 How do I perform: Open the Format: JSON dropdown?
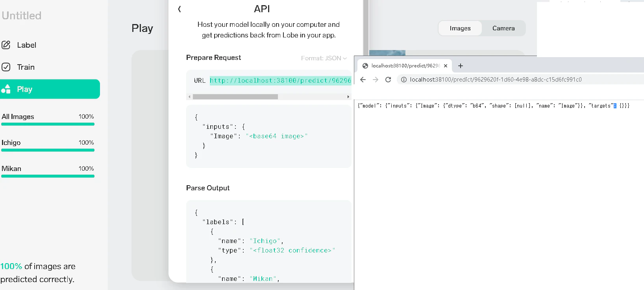324,58
